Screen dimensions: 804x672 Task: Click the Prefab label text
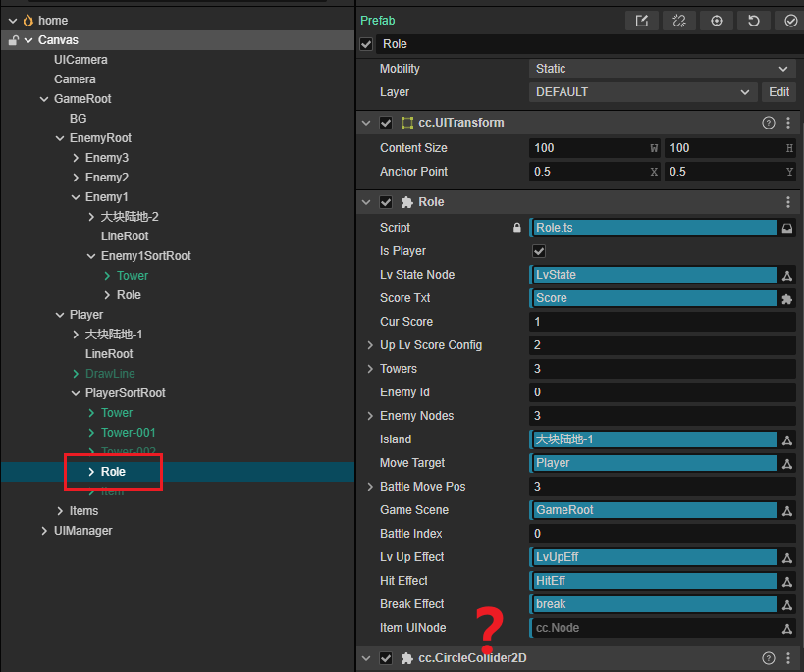coord(378,21)
